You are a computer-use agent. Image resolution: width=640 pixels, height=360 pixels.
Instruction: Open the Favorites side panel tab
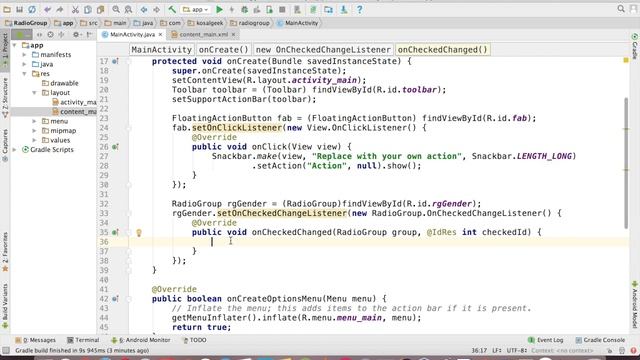[x=5, y=252]
